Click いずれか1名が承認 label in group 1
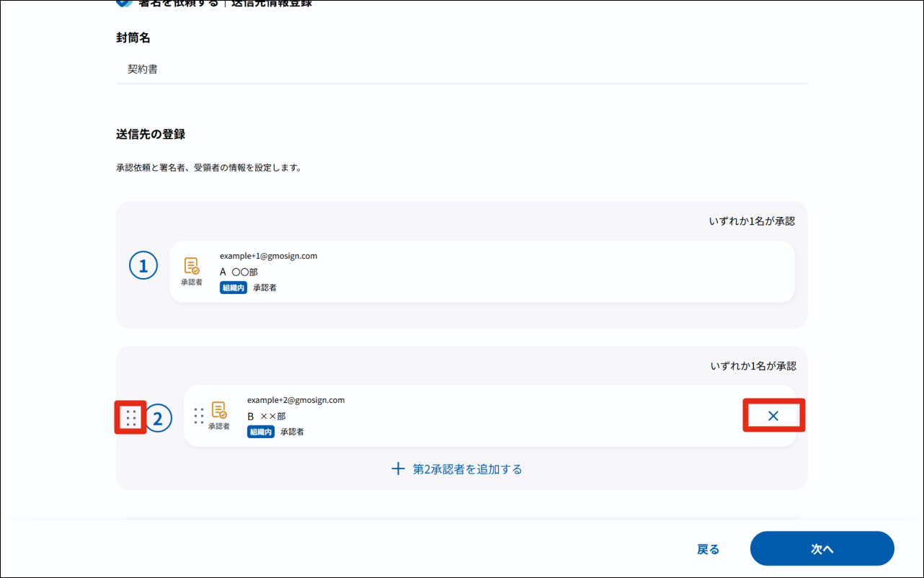 (x=752, y=221)
